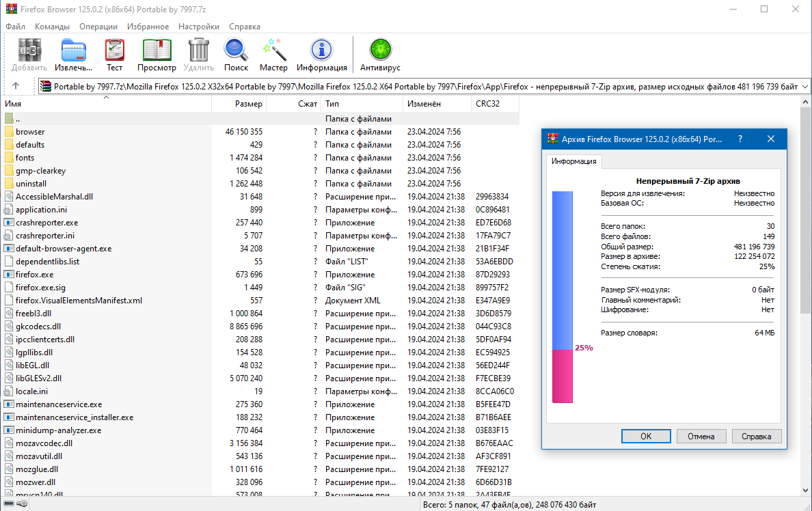Click the key icon in status bar

tap(23, 503)
